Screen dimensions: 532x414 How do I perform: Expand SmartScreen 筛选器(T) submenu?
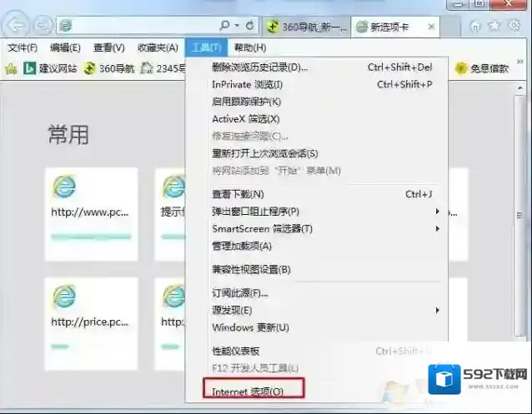pyautogui.click(x=317, y=229)
